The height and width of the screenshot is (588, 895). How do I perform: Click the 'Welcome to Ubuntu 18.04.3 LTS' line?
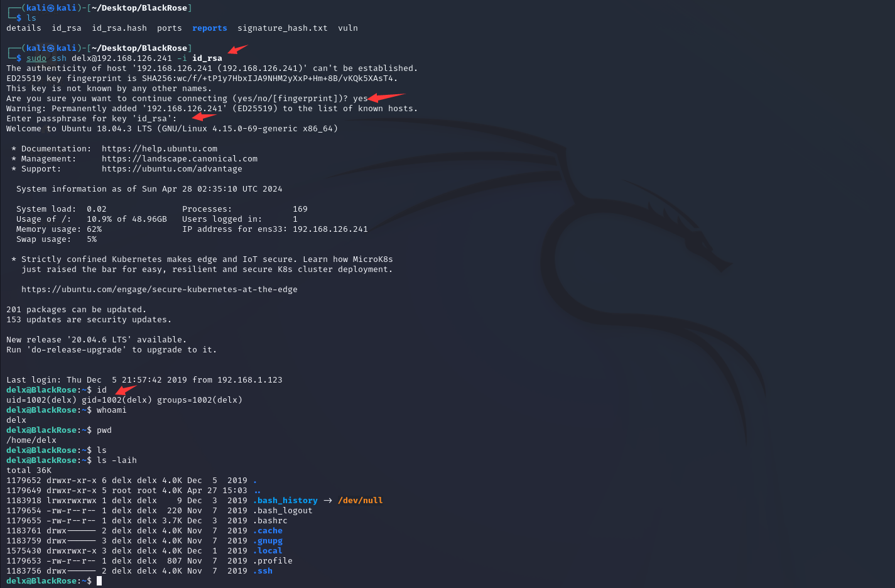(x=172, y=129)
